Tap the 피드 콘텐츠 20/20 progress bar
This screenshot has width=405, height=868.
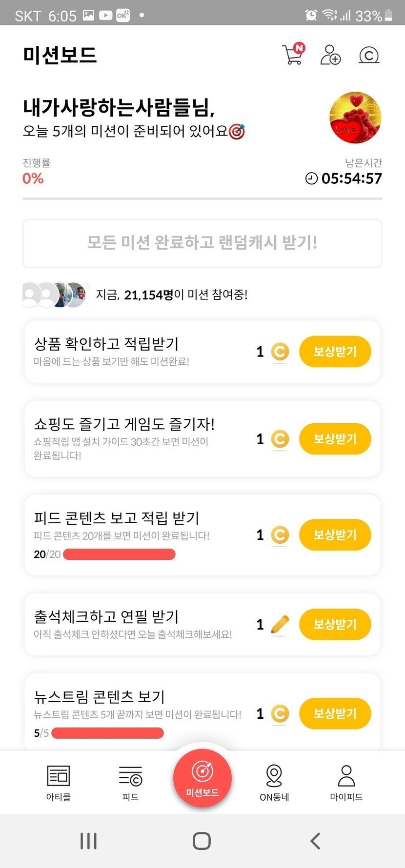click(x=119, y=554)
